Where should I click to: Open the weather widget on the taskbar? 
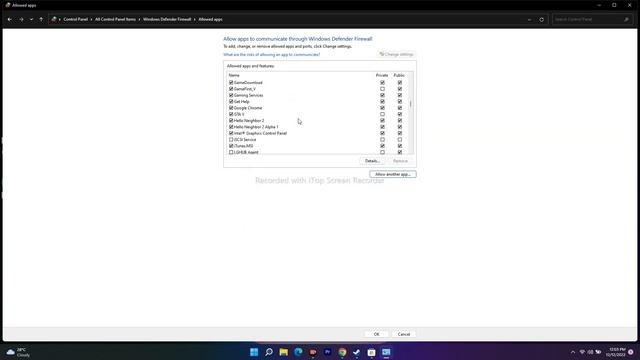[18, 352]
